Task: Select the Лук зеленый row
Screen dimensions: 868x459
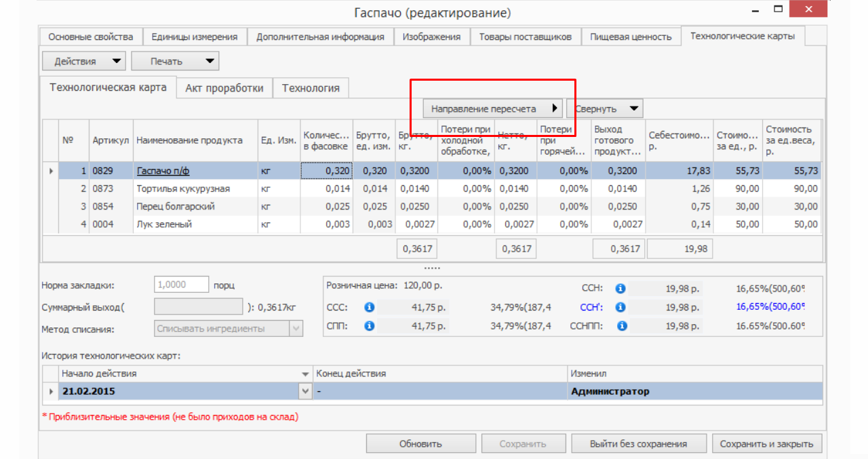Action: pyautogui.click(x=433, y=224)
